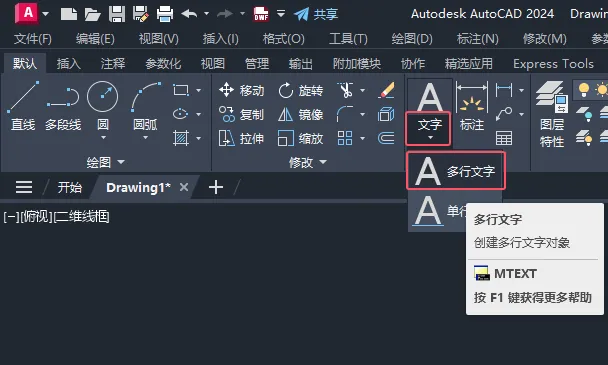Open 图层特性 layer properties

click(x=552, y=114)
